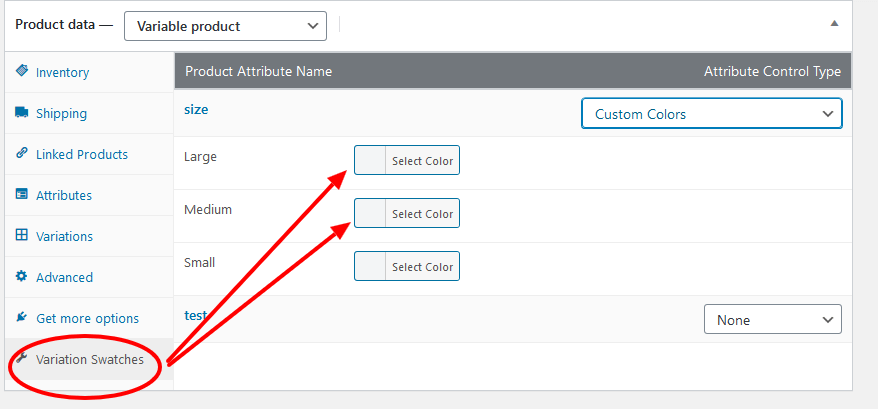The height and width of the screenshot is (409, 878).
Task: Click the Inventory tab icon
Action: point(21,72)
